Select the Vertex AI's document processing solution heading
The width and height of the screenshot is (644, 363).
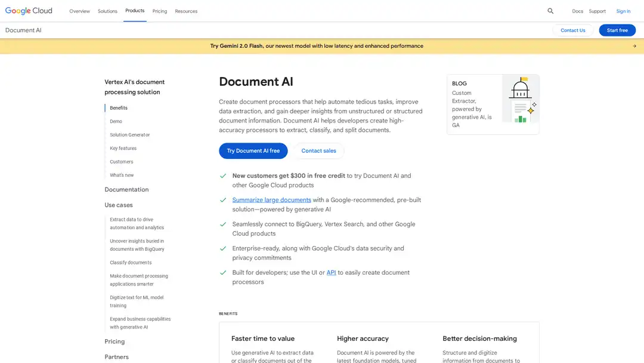[x=134, y=87]
